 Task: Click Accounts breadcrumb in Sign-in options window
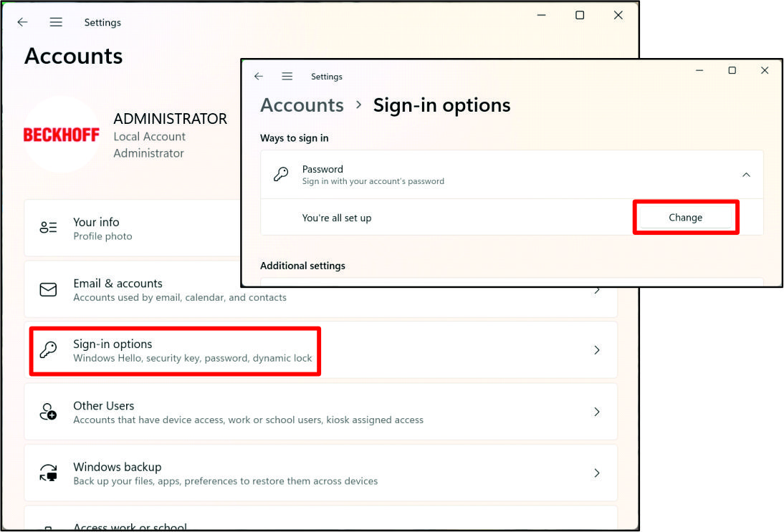pyautogui.click(x=302, y=105)
